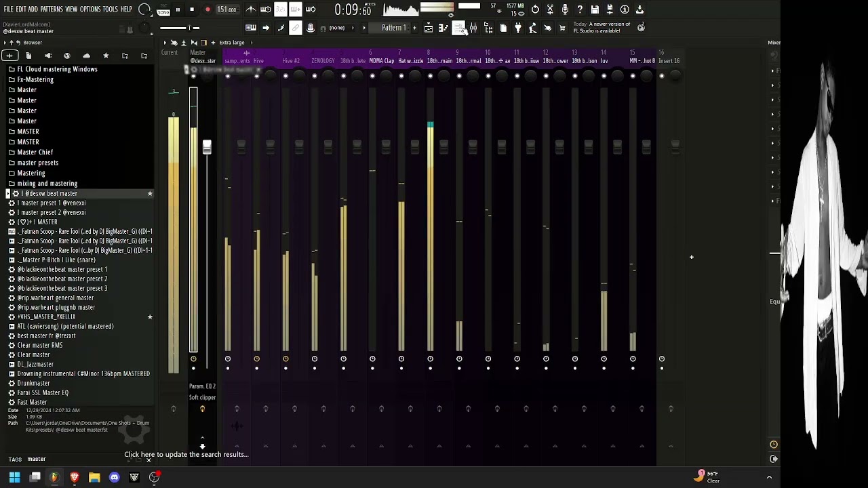Open the PATTERNS menu
868x488 pixels.
tap(52, 9)
